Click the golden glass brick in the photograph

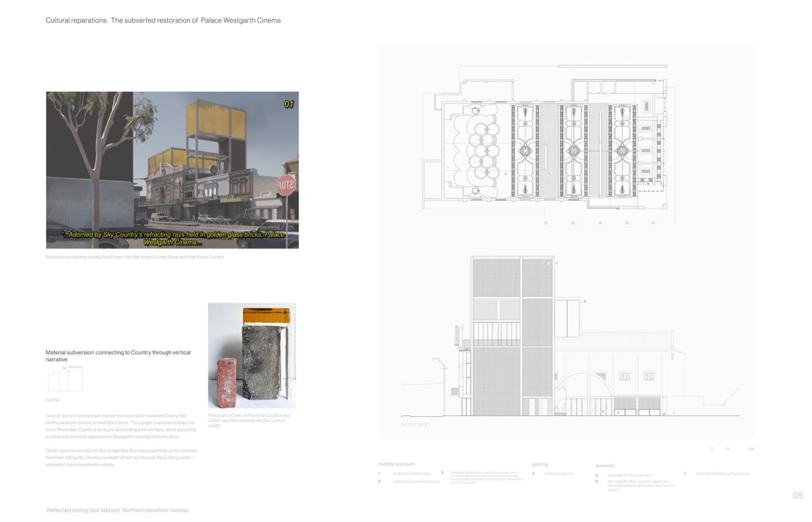pos(266,316)
